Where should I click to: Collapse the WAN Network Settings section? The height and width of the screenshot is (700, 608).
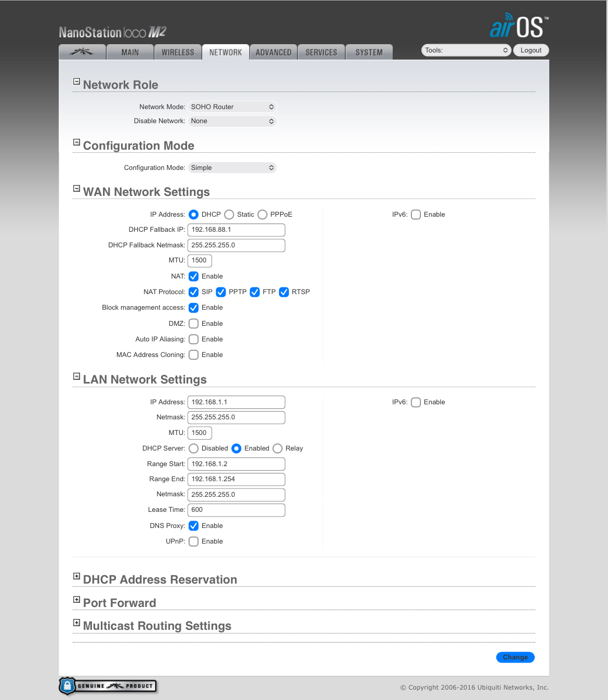(x=76, y=189)
